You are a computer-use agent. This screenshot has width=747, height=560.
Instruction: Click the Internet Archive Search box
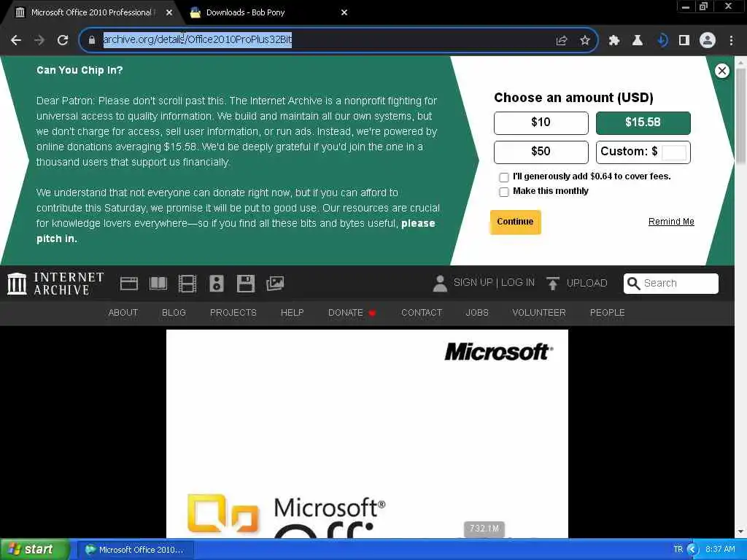[x=670, y=284]
